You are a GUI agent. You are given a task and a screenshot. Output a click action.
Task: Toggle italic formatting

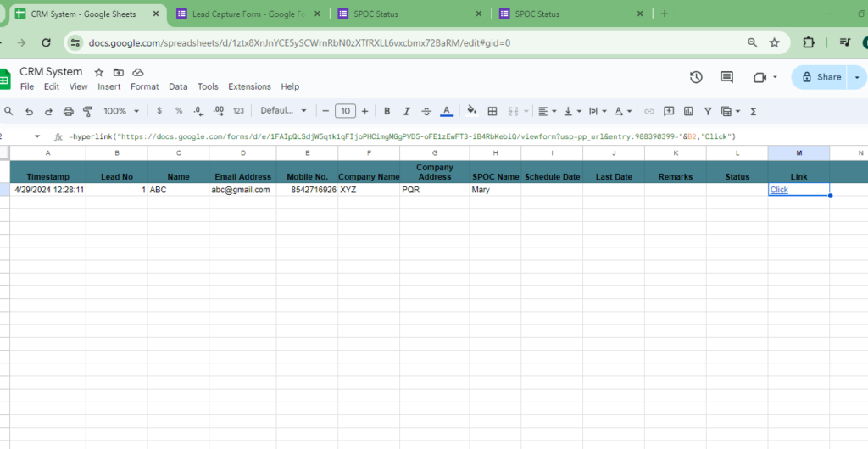[406, 111]
